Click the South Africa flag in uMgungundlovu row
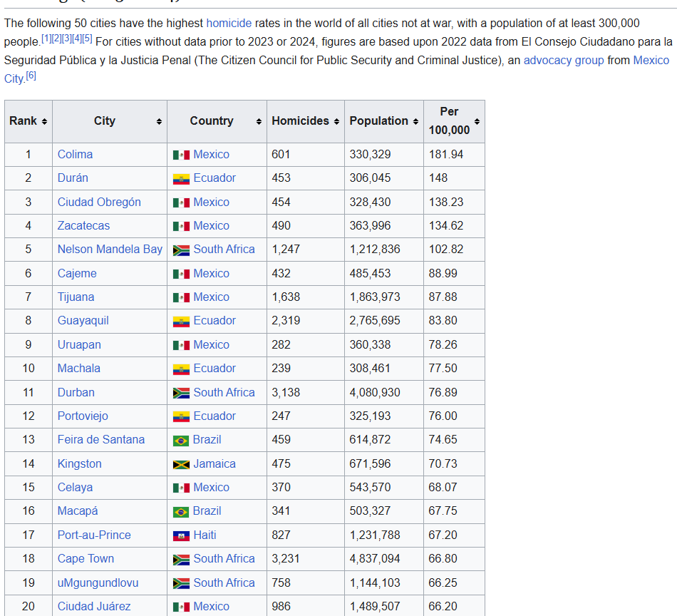 click(181, 584)
